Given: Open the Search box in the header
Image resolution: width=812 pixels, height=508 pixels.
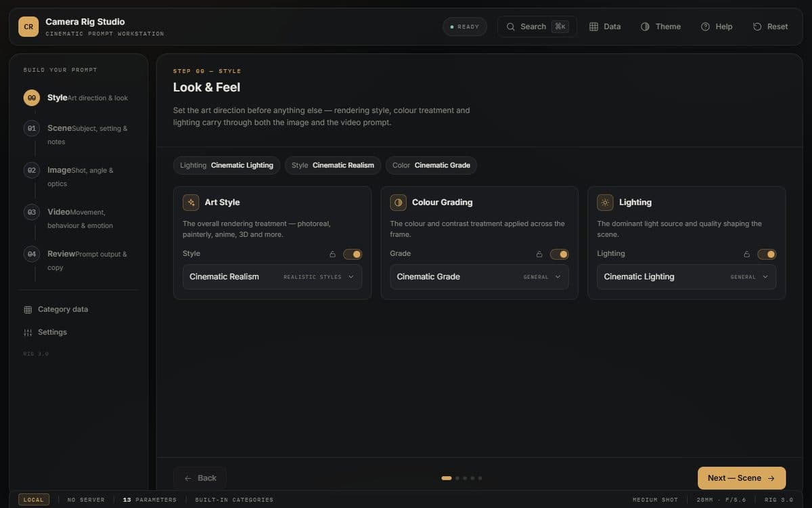Looking at the screenshot, I should tap(537, 26).
